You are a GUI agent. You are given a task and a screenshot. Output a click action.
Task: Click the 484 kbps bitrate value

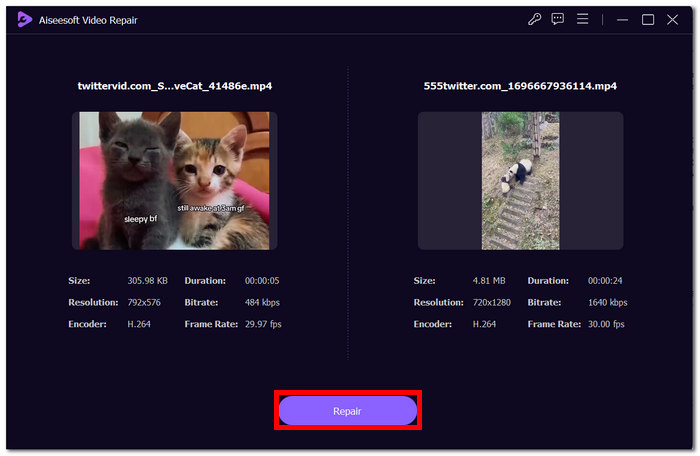[x=262, y=302]
